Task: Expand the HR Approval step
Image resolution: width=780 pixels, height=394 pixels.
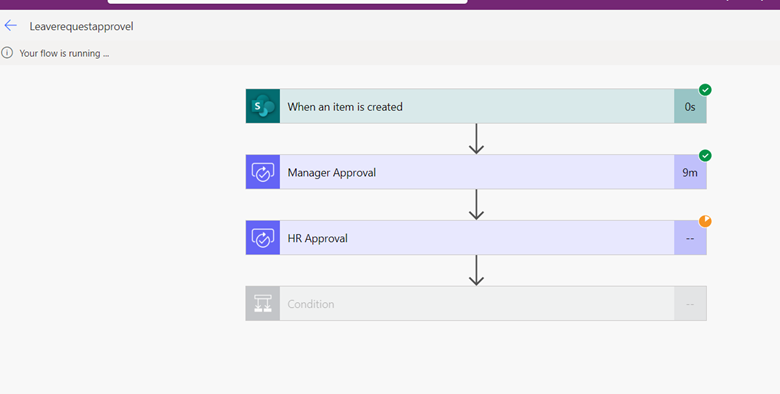Action: (x=476, y=238)
